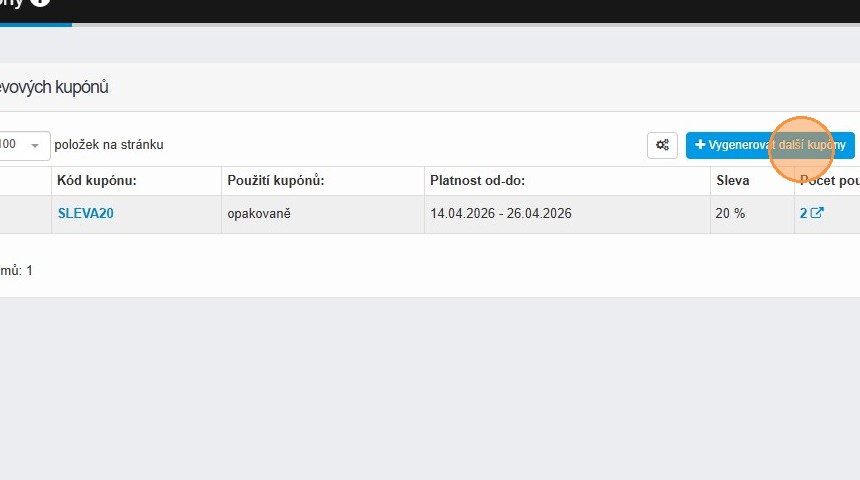Select the Platnost od-do column header
Viewport: 860px width, 480px height.
pyautogui.click(x=477, y=181)
